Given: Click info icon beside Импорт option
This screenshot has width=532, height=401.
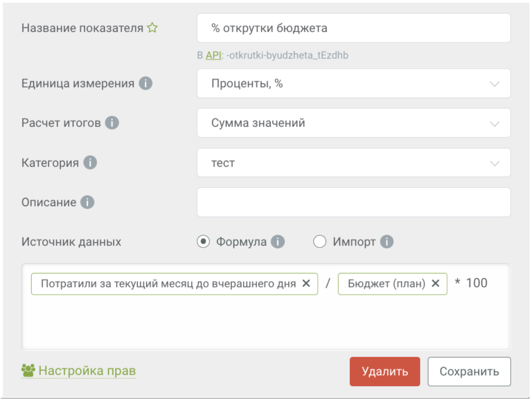Looking at the screenshot, I should click(387, 242).
